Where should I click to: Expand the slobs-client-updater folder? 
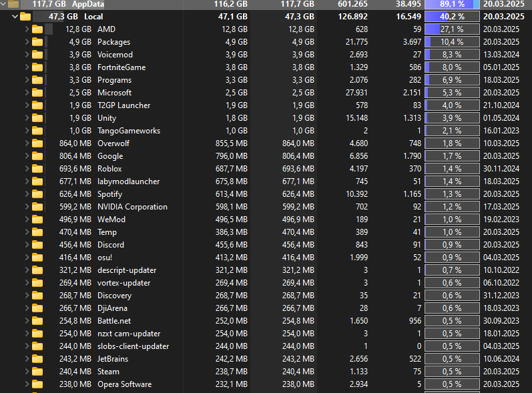27,346
